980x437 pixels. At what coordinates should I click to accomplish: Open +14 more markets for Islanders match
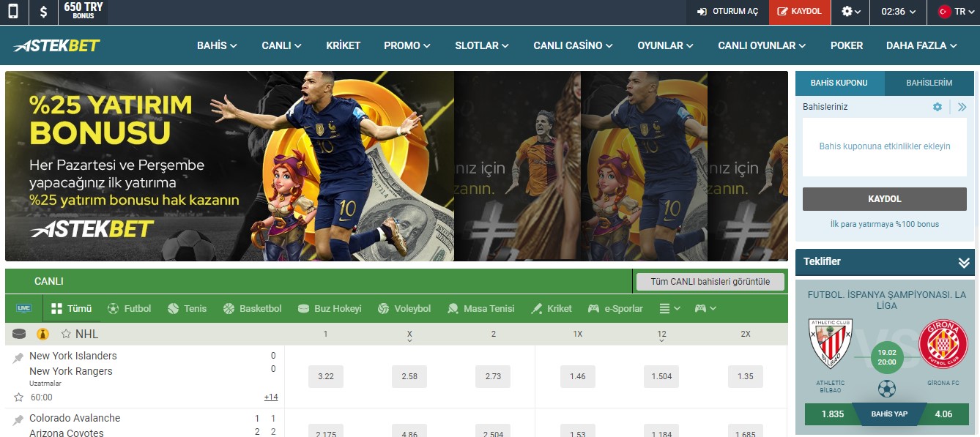click(x=271, y=397)
